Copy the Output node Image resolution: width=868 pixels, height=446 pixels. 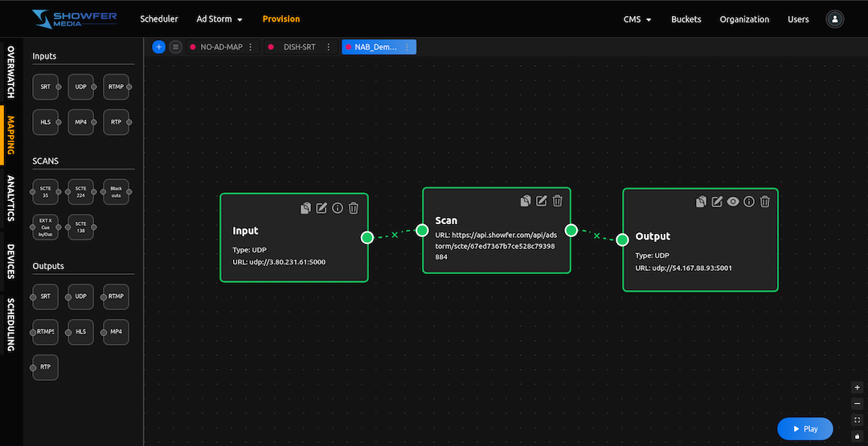(x=701, y=202)
